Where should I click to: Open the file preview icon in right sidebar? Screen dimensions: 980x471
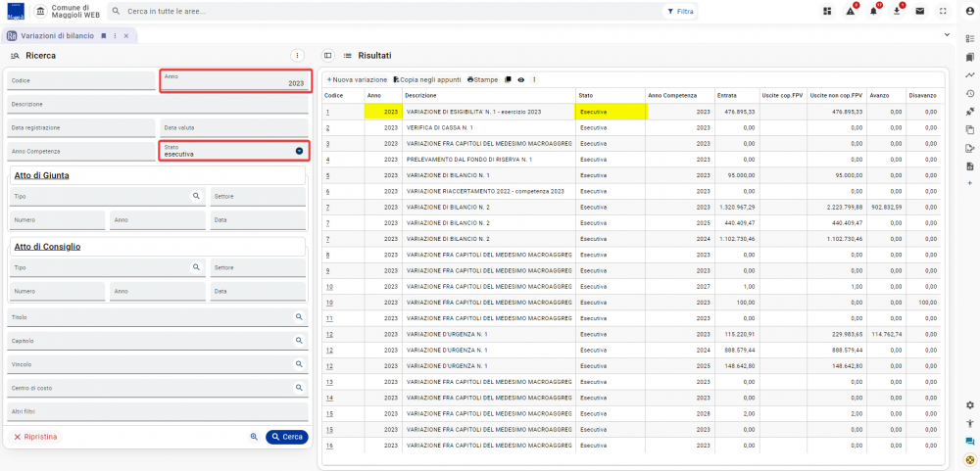970,166
